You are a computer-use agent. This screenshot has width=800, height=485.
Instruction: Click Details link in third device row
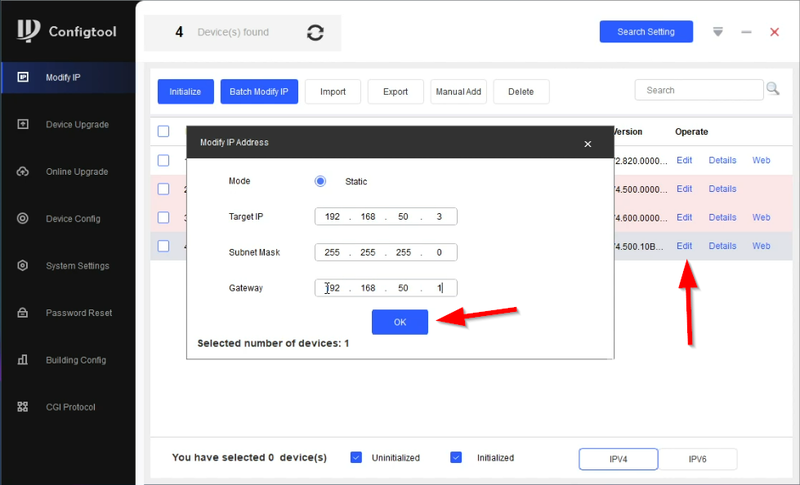pos(722,217)
